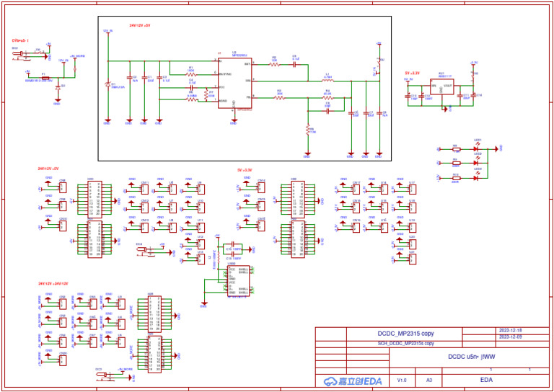Click the V1.0 version field
This screenshot has width=554, height=392.
click(x=402, y=380)
